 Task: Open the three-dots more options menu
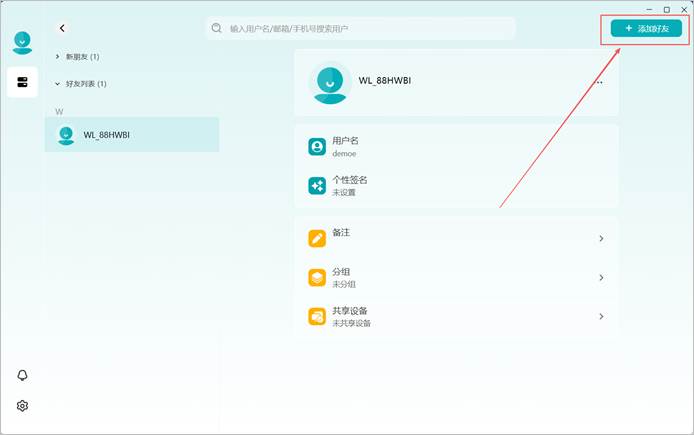click(599, 82)
